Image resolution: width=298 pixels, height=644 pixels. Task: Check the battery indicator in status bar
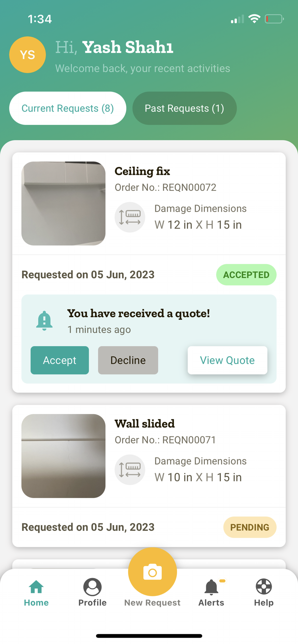click(274, 19)
